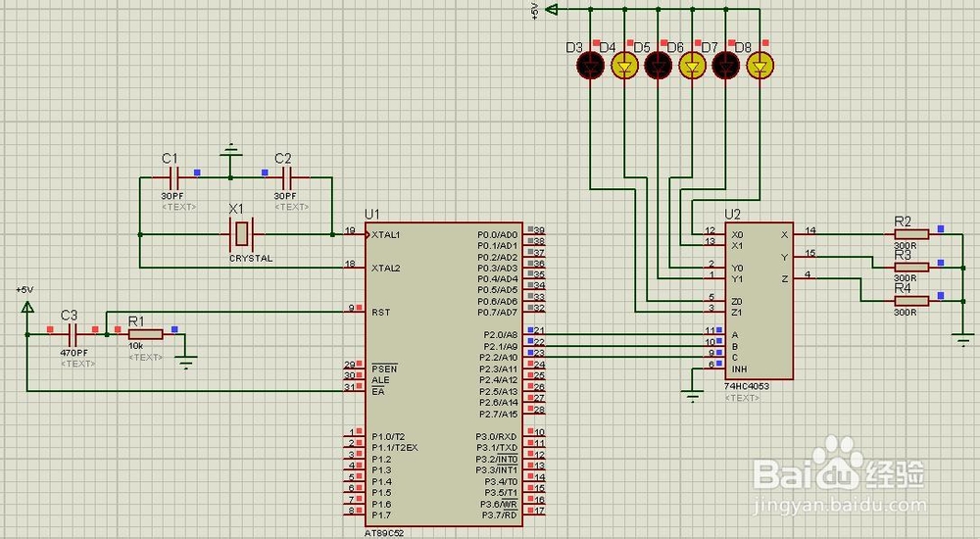Select capacitor C2 symbol
This screenshot has width=980, height=539.
tap(286, 177)
